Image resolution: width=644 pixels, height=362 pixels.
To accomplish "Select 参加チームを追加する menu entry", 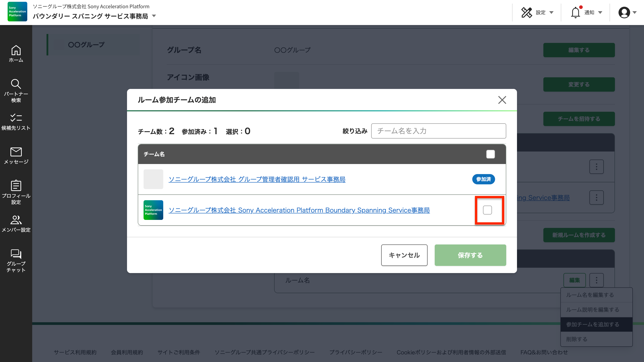I will 593,324.
